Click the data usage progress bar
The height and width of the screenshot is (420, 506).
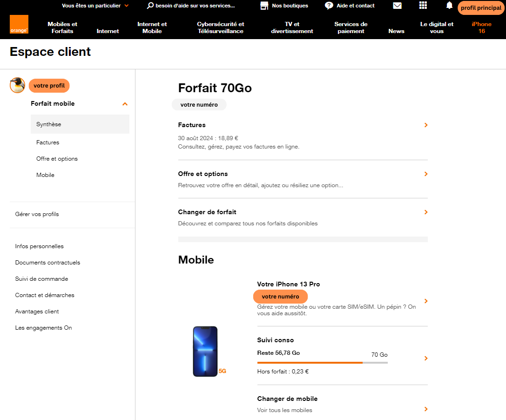[322, 362]
